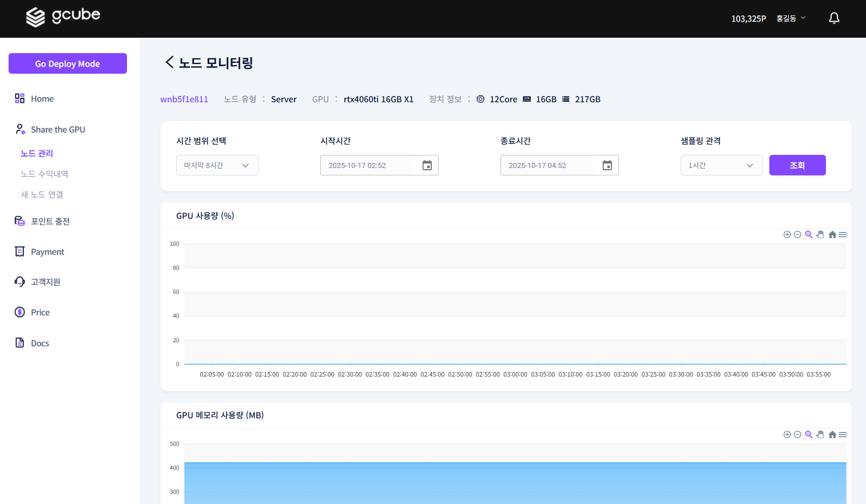866x504 pixels.
Task: Open the hamburger menu on GPU usage chart
Action: tap(842, 234)
